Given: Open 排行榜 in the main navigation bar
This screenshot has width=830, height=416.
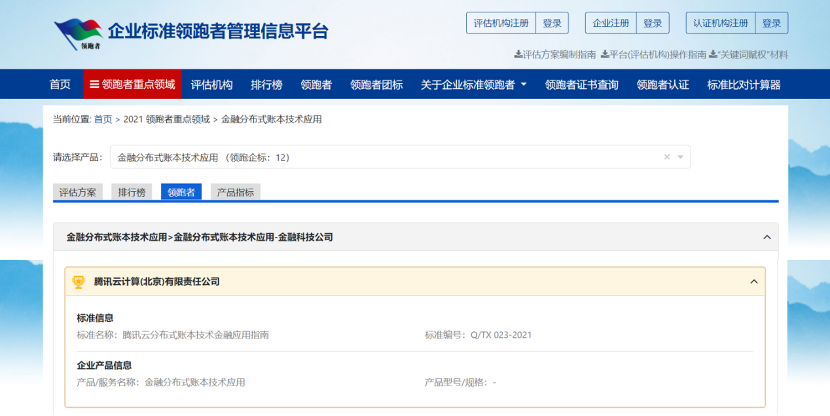Looking at the screenshot, I should point(267,84).
